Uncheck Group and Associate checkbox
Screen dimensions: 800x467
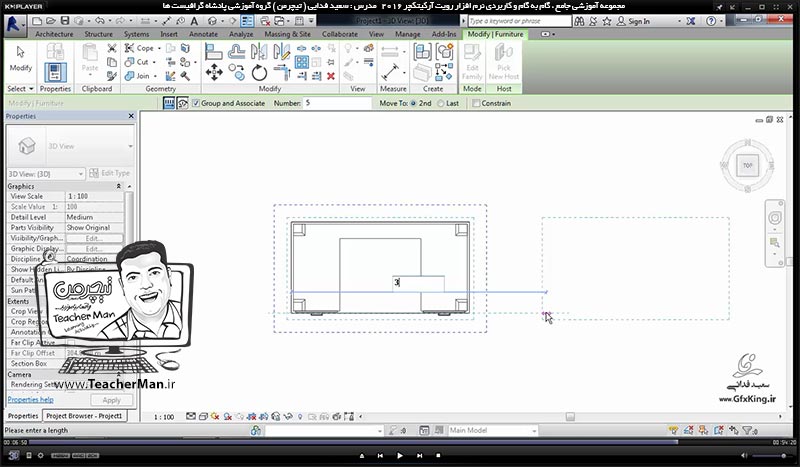pos(195,103)
